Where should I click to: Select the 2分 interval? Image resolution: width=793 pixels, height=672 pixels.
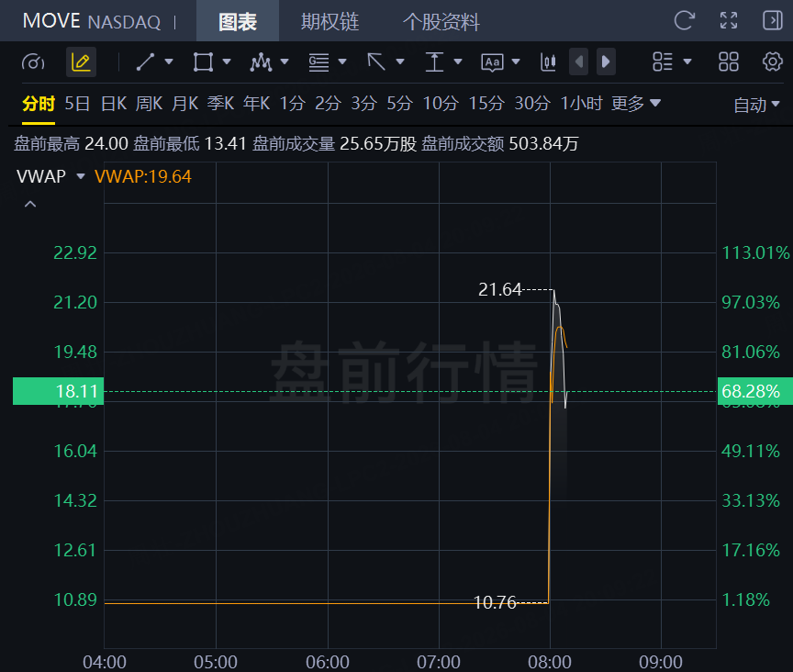click(329, 104)
